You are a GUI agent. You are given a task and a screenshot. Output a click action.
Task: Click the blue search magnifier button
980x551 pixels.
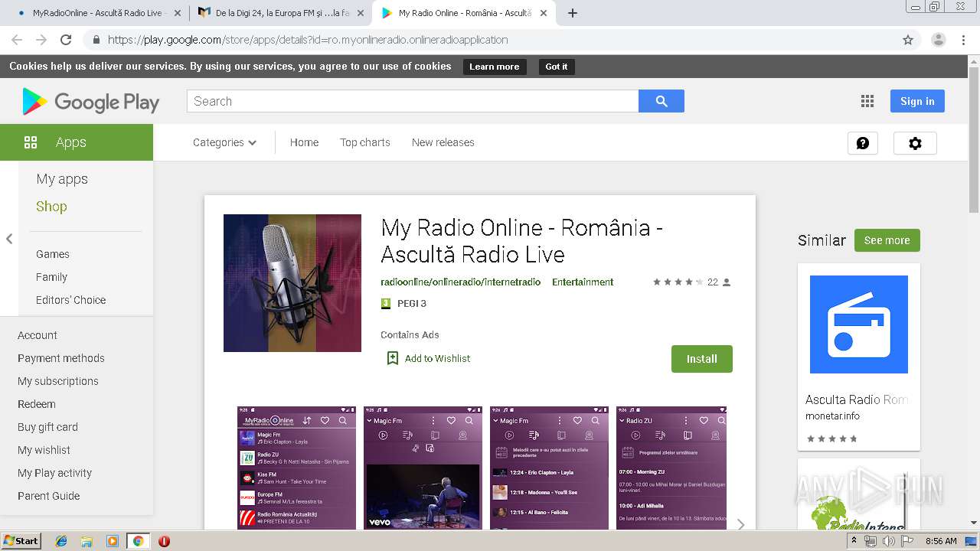click(661, 101)
